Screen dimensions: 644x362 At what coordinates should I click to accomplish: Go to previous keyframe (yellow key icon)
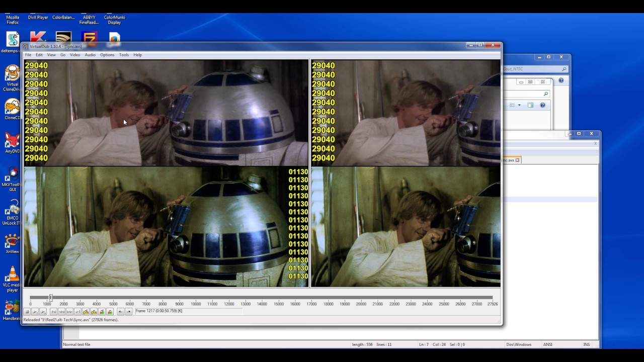point(86,312)
